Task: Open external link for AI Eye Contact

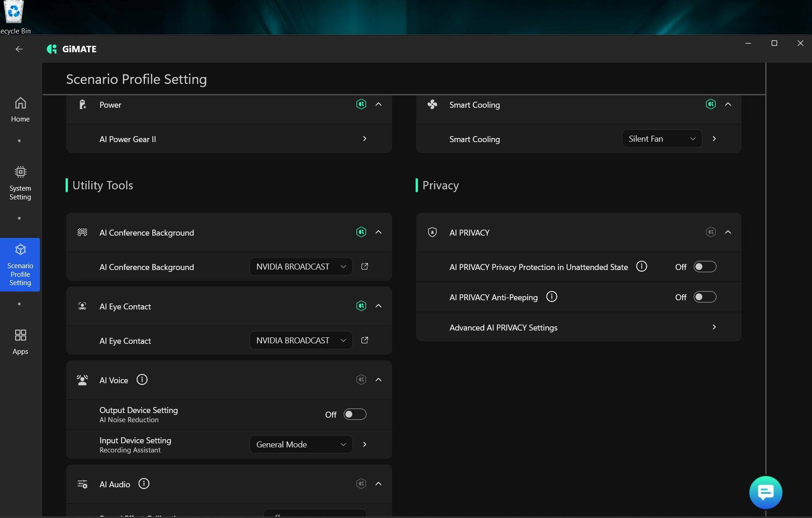Action: (365, 340)
